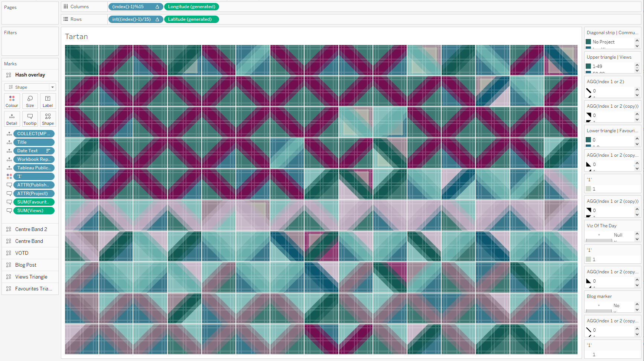
Task: Click 1-49 colour swatch in Upper triangle legend
Action: (588, 66)
